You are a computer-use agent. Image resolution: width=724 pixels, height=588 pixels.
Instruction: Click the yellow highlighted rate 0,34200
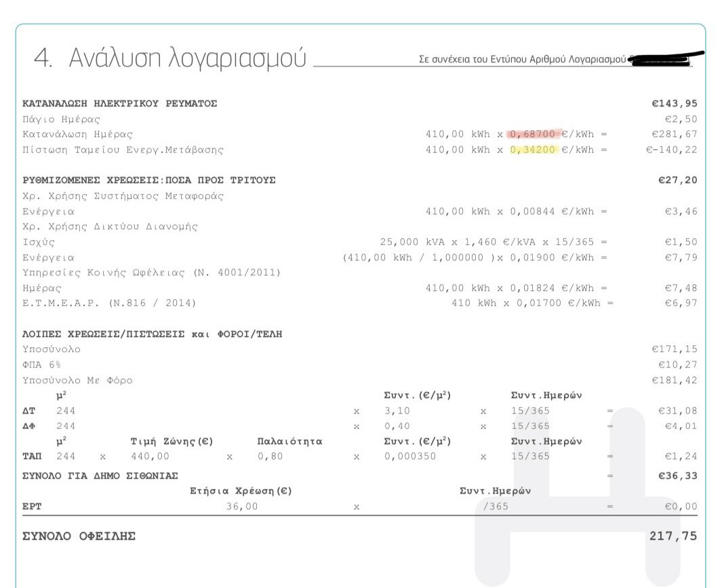tap(532, 150)
